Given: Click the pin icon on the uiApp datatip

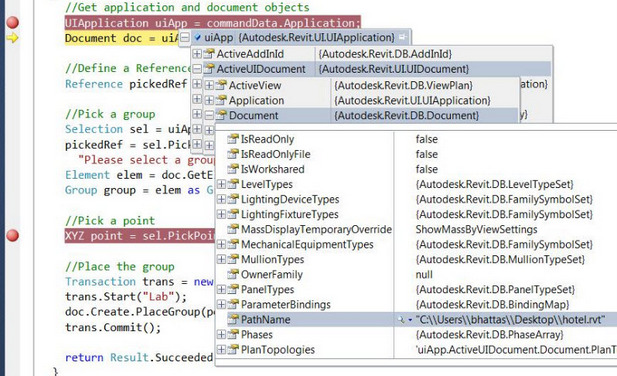Looking at the screenshot, I should point(403,37).
